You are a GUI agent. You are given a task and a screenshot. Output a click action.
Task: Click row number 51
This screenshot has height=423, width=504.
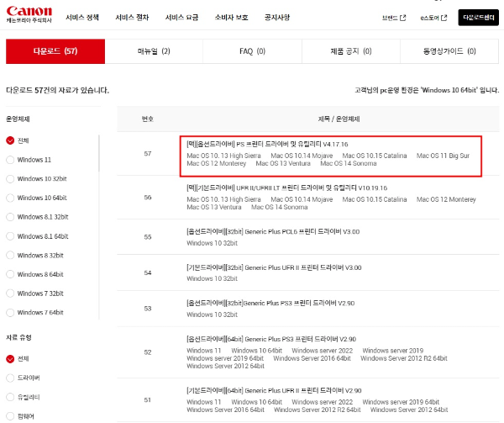tap(148, 400)
